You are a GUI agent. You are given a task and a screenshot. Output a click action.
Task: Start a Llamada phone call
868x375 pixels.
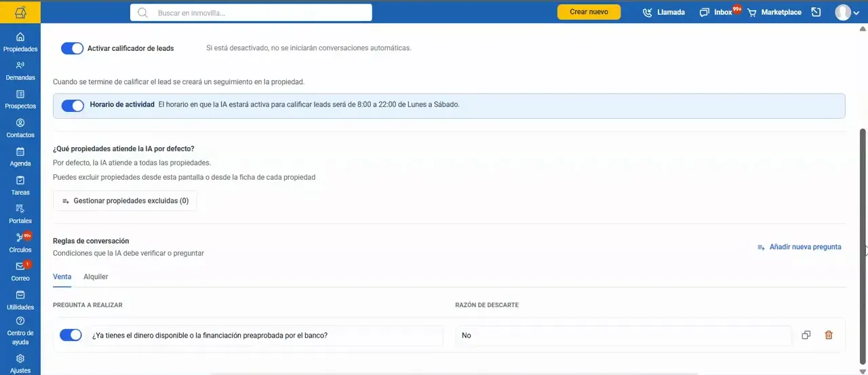(x=664, y=12)
